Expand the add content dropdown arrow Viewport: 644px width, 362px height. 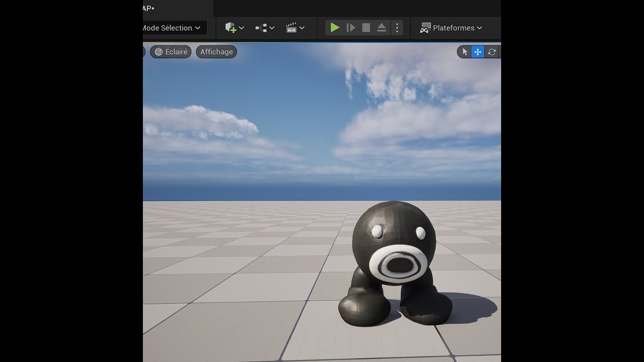click(242, 28)
